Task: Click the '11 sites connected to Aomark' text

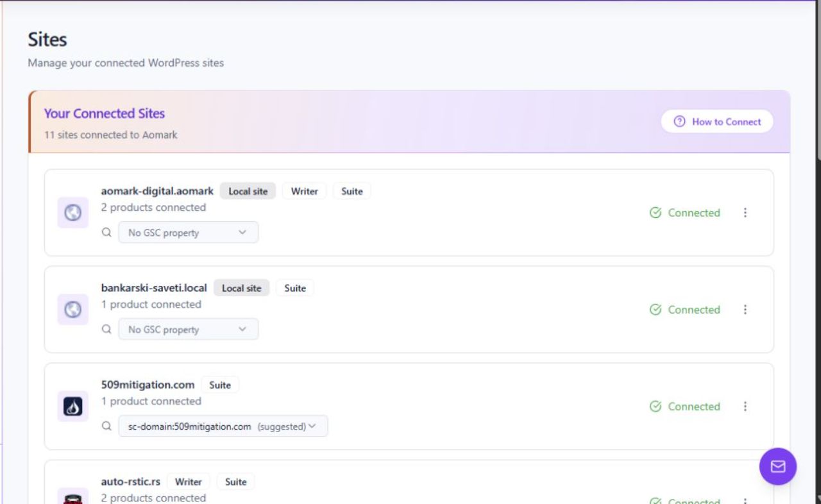Action: [x=111, y=135]
